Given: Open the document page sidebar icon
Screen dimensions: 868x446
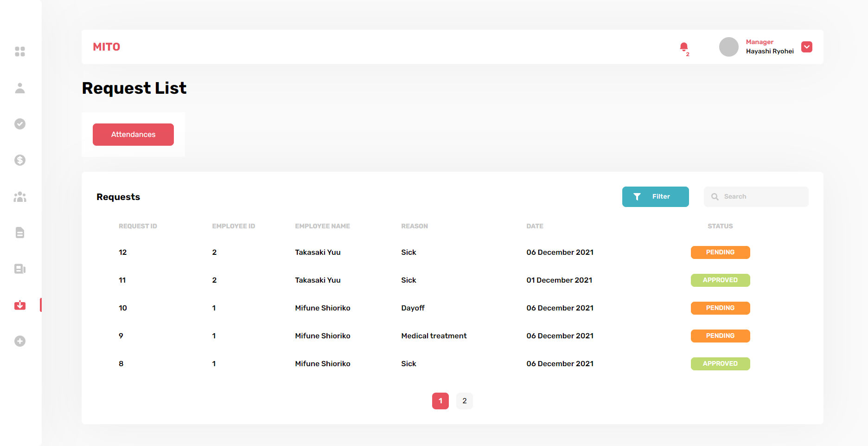Looking at the screenshot, I should tap(20, 233).
